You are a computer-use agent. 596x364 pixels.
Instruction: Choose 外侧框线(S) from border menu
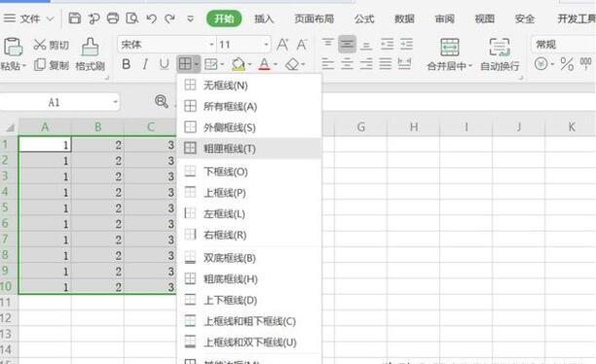(249, 127)
